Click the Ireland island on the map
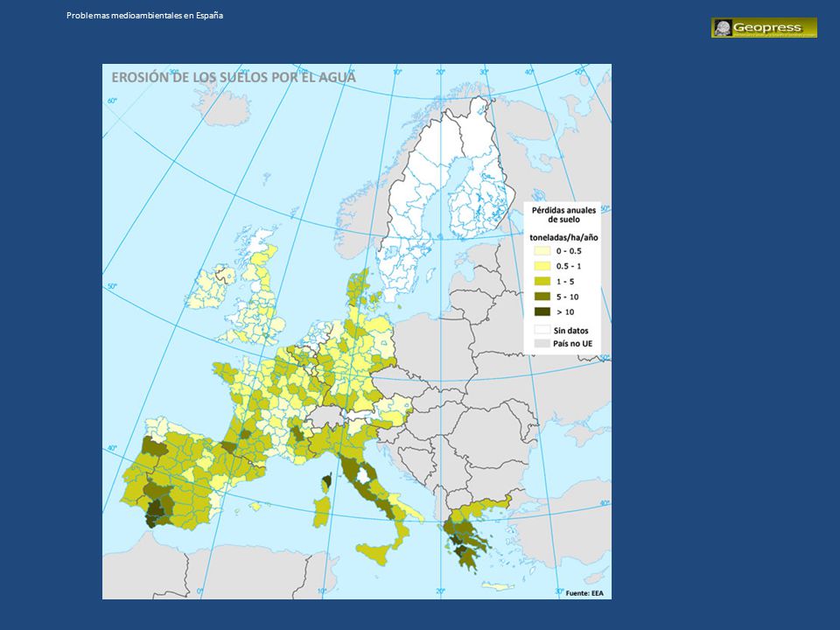Screen dimensions: 840x630 click(x=211, y=288)
